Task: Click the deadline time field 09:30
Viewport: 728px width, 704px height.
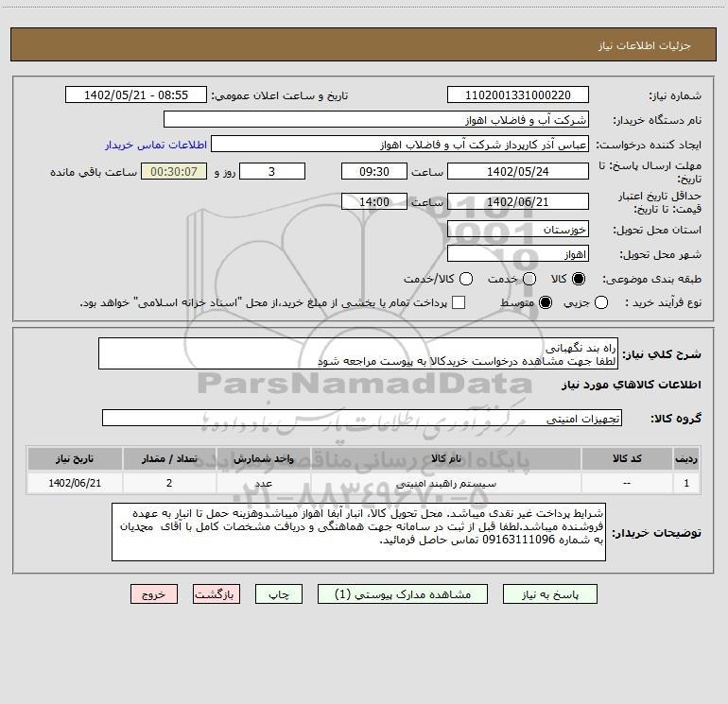Action: point(374,171)
